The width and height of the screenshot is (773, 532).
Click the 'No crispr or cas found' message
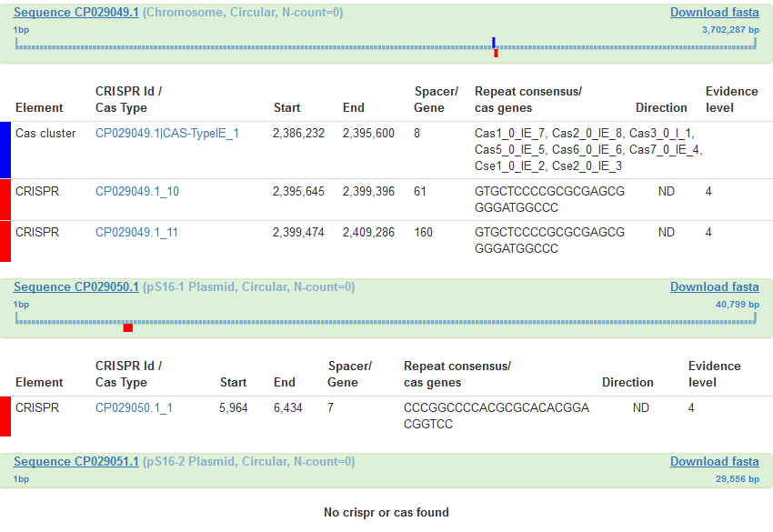[x=386, y=512]
